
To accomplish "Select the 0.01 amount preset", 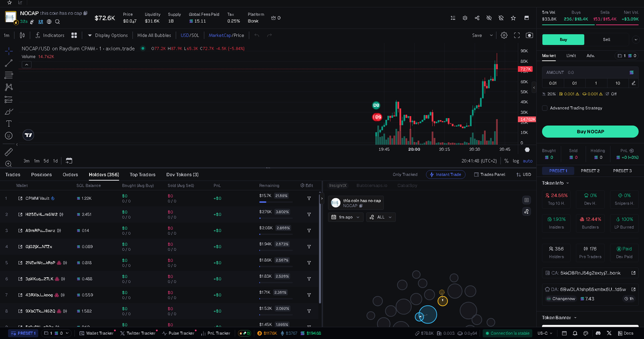I will (553, 83).
